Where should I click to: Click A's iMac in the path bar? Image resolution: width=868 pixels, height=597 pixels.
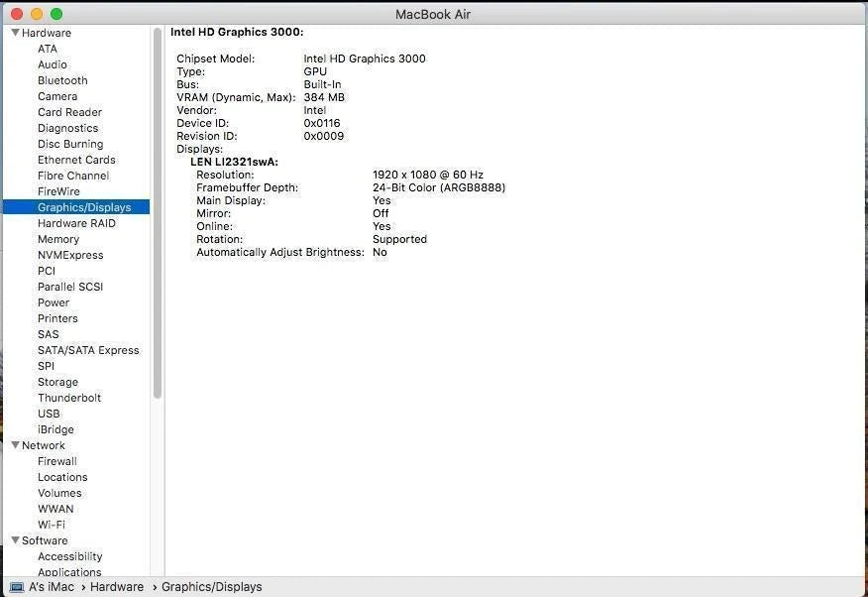51,587
